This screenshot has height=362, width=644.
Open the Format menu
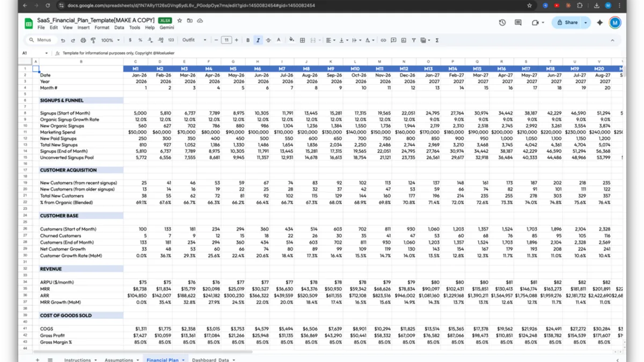[102, 27]
